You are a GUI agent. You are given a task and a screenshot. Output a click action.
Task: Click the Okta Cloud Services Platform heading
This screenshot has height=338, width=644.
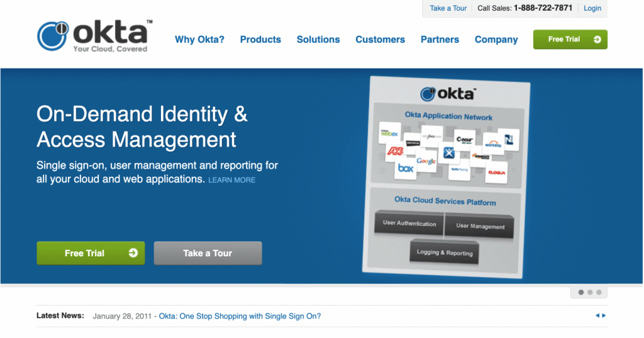tap(445, 201)
